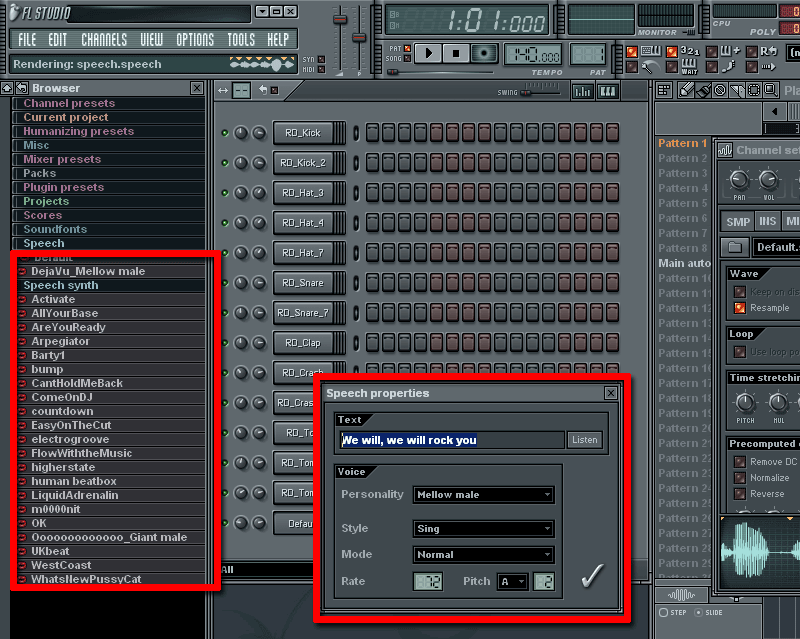Enable the 3-2-1 recording countdown
800x639 pixels.
(x=690, y=51)
